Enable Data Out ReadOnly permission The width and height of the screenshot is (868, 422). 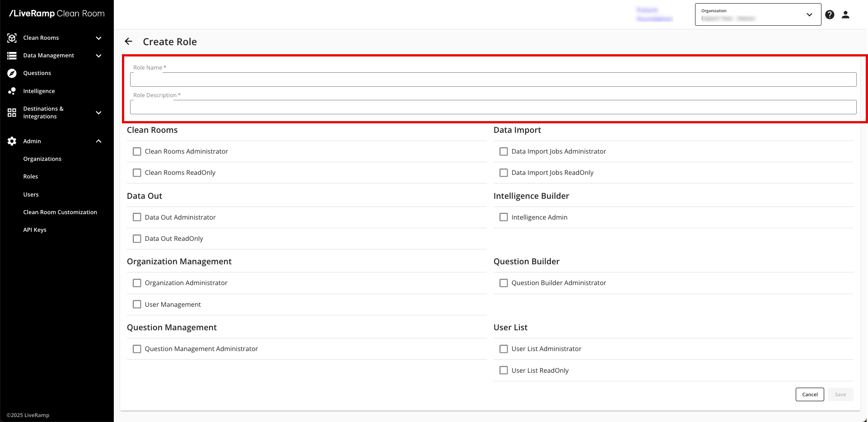(137, 239)
